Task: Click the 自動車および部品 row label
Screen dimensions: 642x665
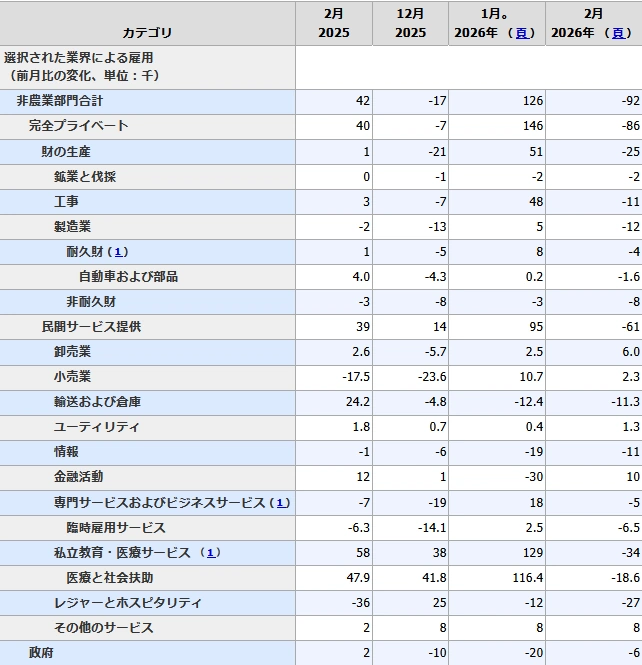Action: coord(128,277)
